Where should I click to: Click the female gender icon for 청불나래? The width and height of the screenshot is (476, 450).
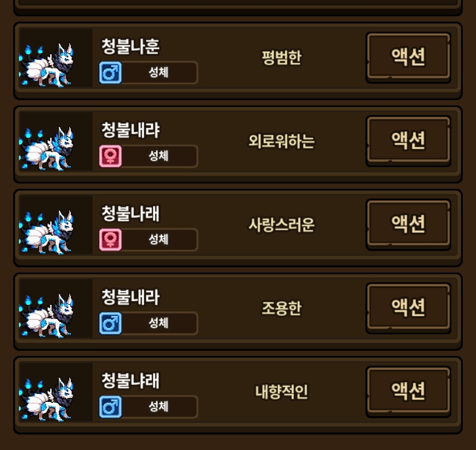coord(110,240)
